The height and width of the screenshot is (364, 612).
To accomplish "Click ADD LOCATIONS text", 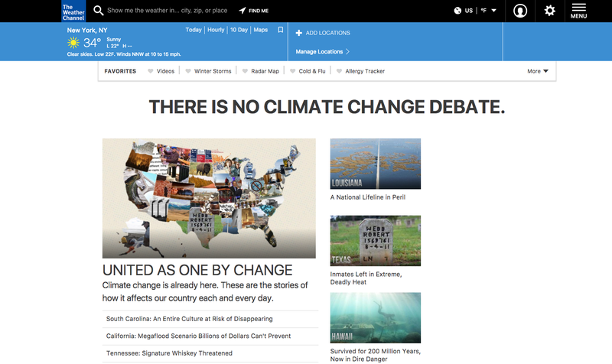I will [328, 33].
